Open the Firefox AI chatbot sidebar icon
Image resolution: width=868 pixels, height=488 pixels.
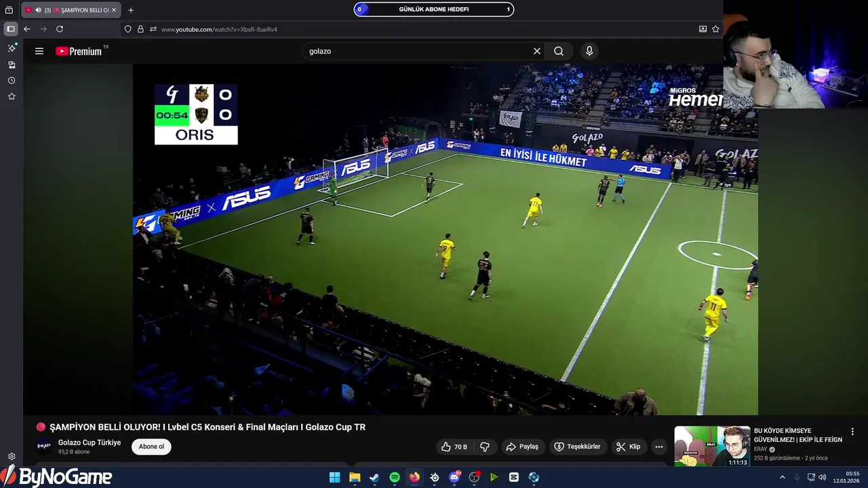[x=12, y=48]
